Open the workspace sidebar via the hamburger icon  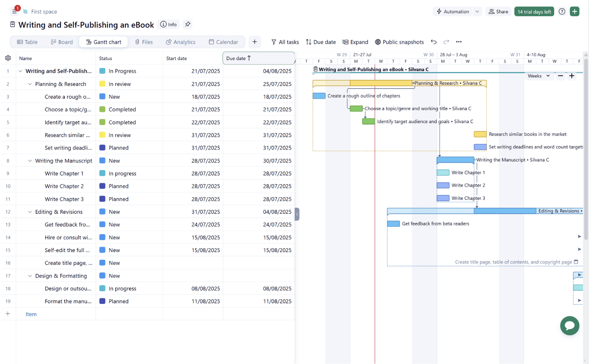(x=14, y=11)
